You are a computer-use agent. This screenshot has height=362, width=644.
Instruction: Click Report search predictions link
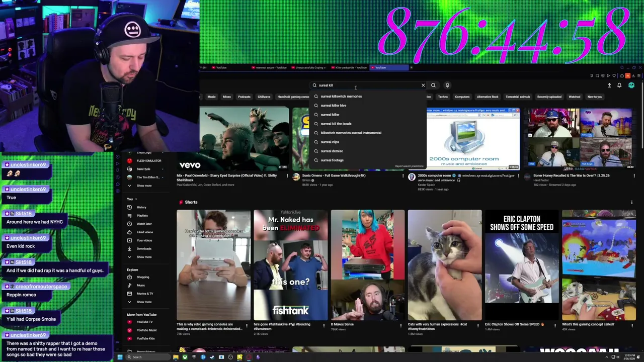[409, 166]
